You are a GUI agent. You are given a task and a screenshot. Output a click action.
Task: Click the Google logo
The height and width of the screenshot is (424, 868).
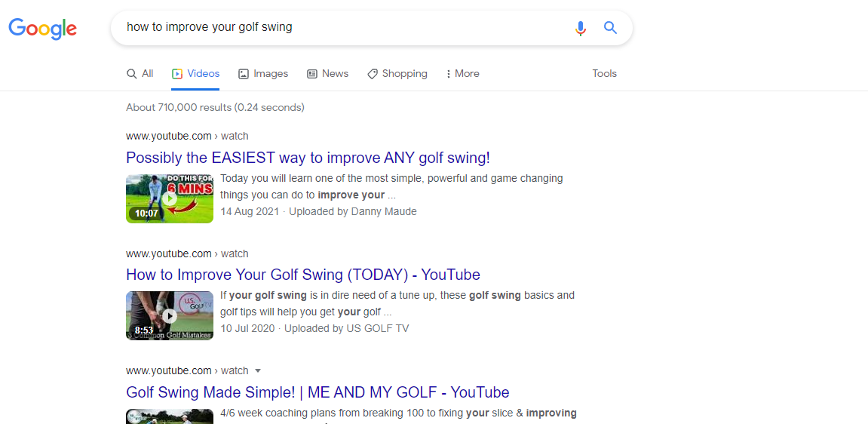(43, 29)
